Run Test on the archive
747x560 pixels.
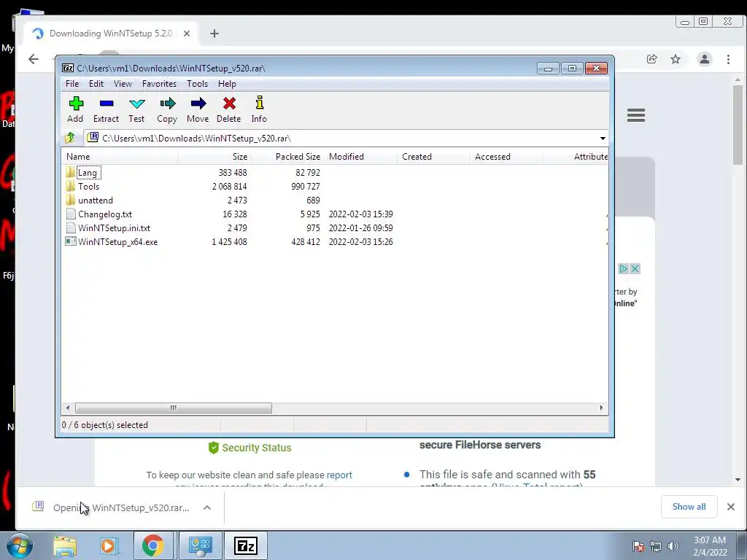(x=136, y=109)
